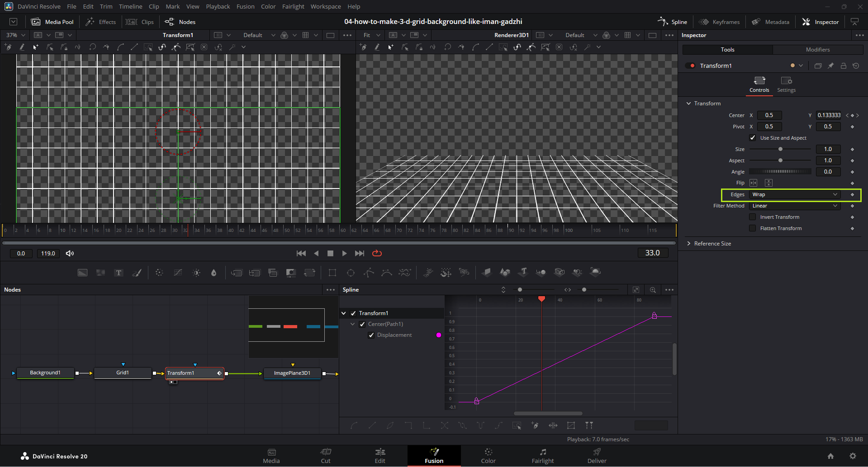Enable Invert Transform checkbox
The height and width of the screenshot is (467, 868).
click(x=753, y=217)
